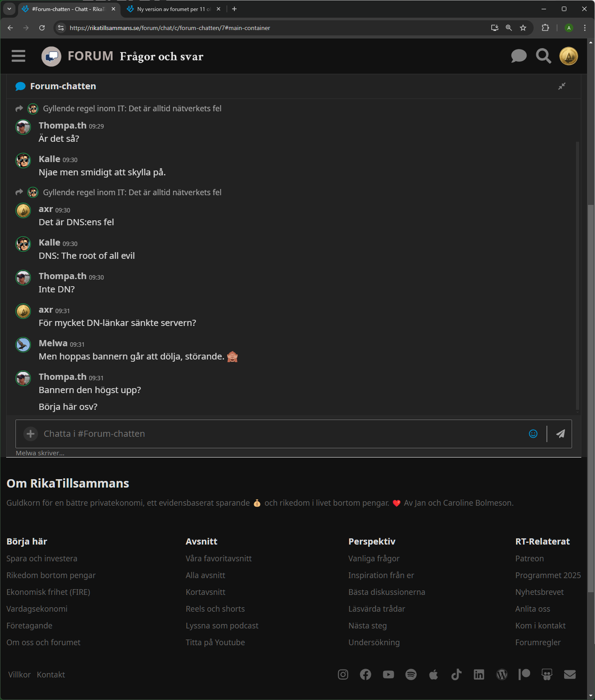The image size is (595, 700).
Task: Focus the 'Chatta i #Forum-chatten' message field
Action: (x=282, y=434)
